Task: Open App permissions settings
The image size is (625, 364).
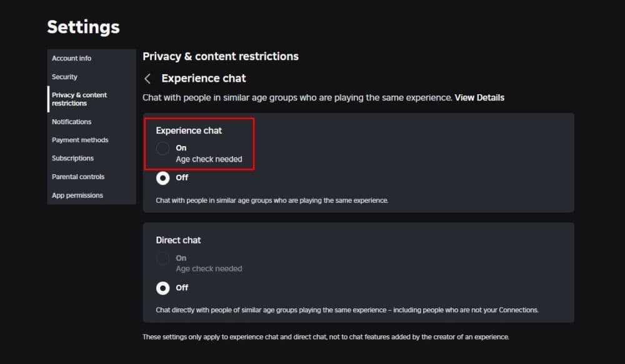Action: click(x=77, y=195)
